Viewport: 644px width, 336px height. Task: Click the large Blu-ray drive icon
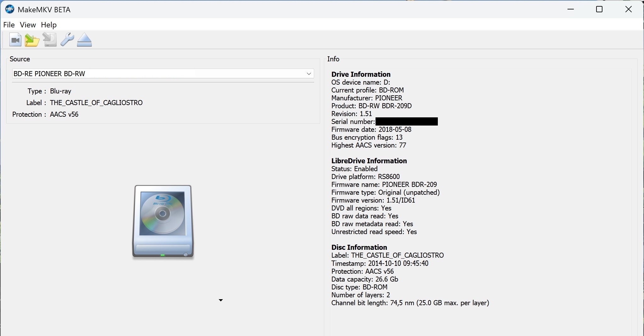tap(163, 222)
